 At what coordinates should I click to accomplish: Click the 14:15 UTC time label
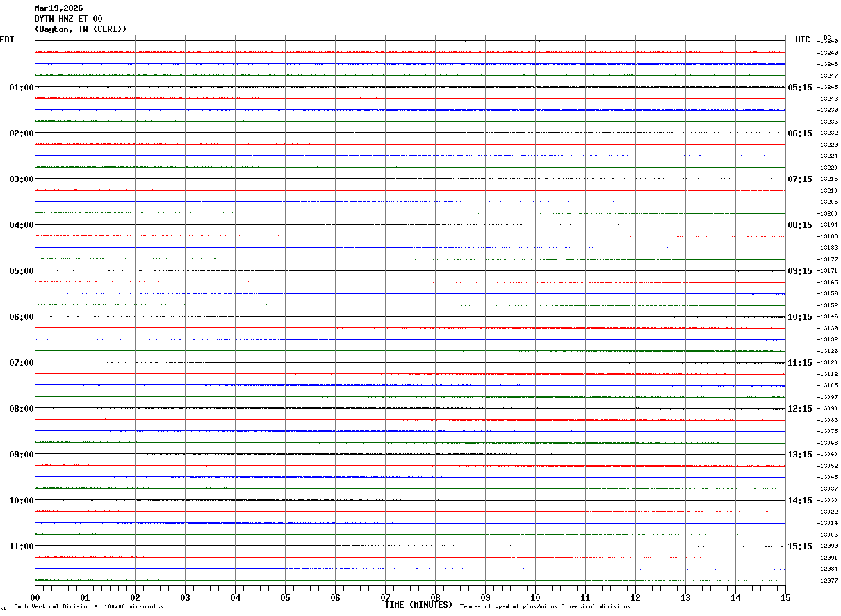pyautogui.click(x=800, y=500)
